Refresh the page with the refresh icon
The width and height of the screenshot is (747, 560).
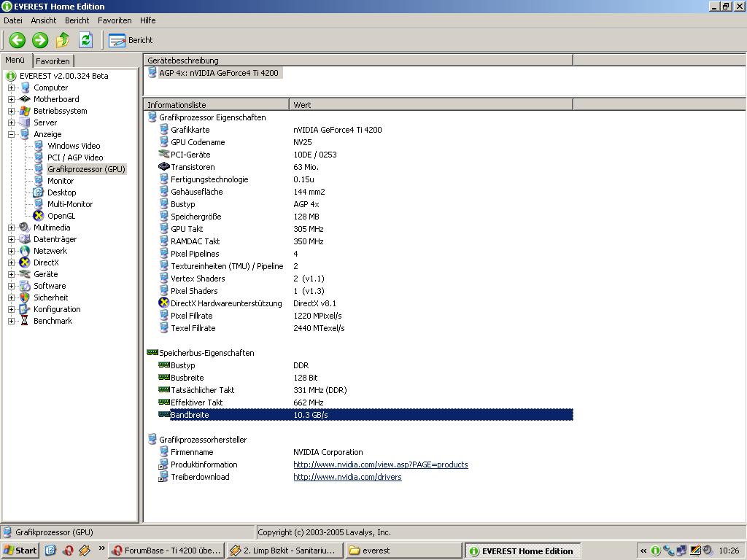click(x=86, y=40)
